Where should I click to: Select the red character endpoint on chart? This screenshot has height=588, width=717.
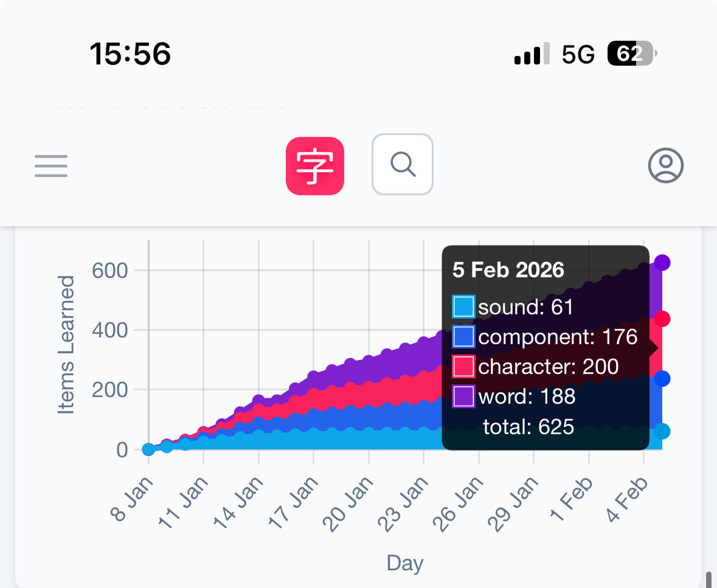(x=662, y=319)
